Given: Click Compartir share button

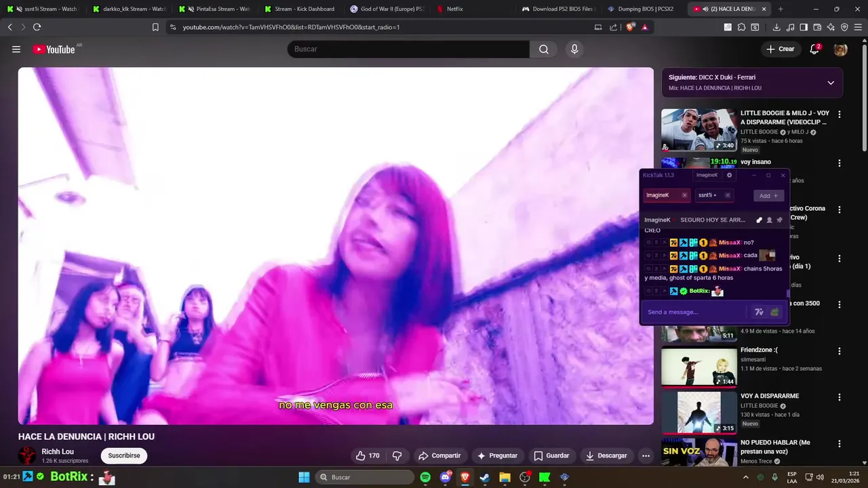Looking at the screenshot, I should [x=439, y=455].
